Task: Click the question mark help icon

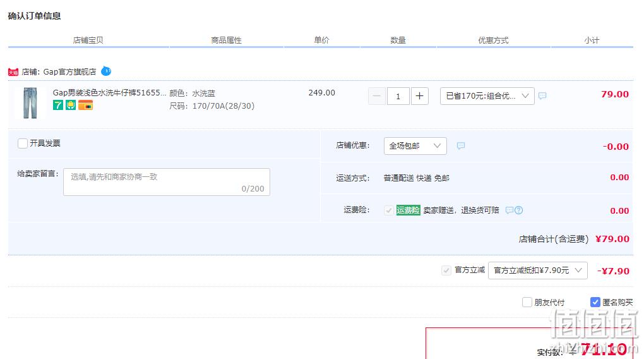Action: coord(519,210)
